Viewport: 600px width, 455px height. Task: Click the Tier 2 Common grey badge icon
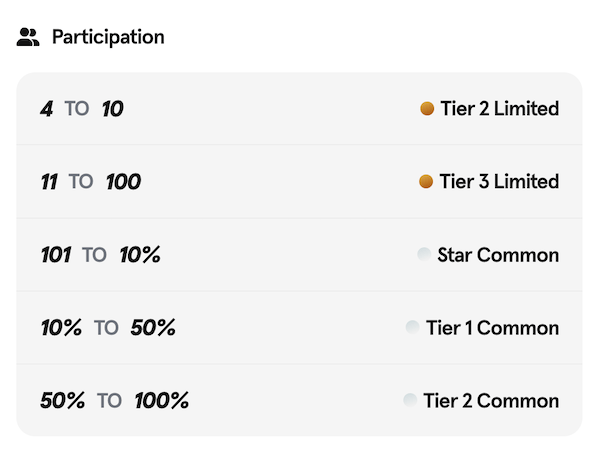(410, 400)
